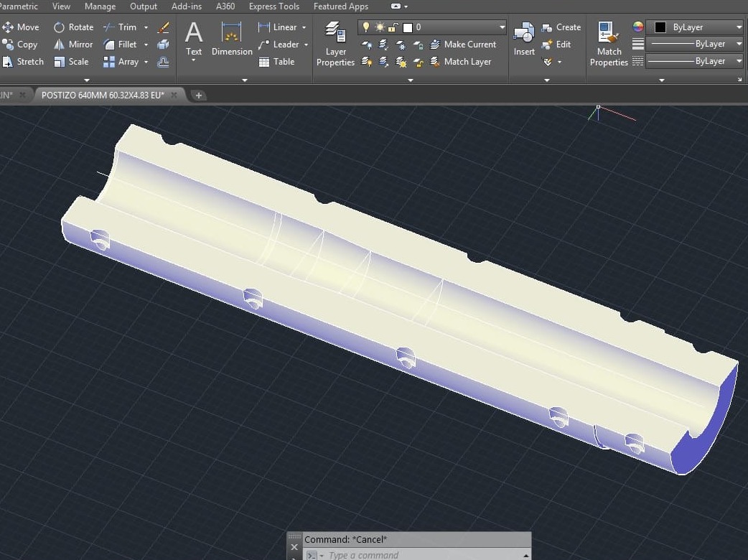Image resolution: width=748 pixels, height=560 pixels.
Task: Start the Dimension tool
Action: click(x=232, y=39)
